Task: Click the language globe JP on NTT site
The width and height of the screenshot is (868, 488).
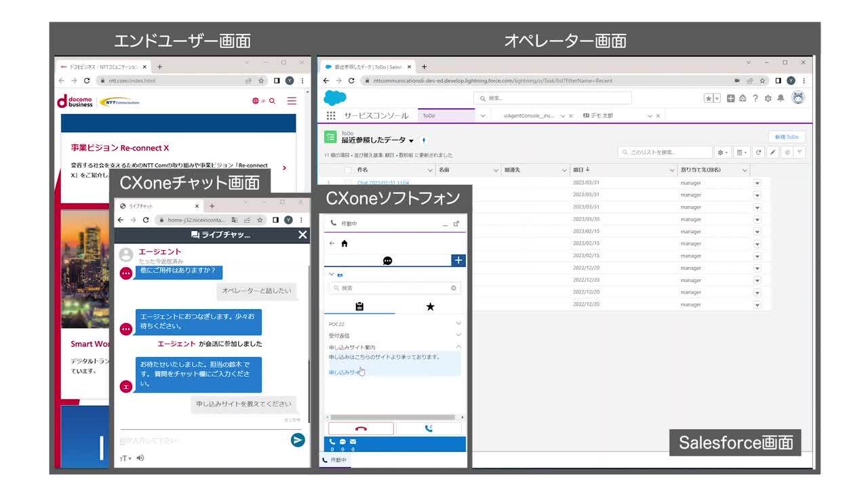Action: pos(258,101)
